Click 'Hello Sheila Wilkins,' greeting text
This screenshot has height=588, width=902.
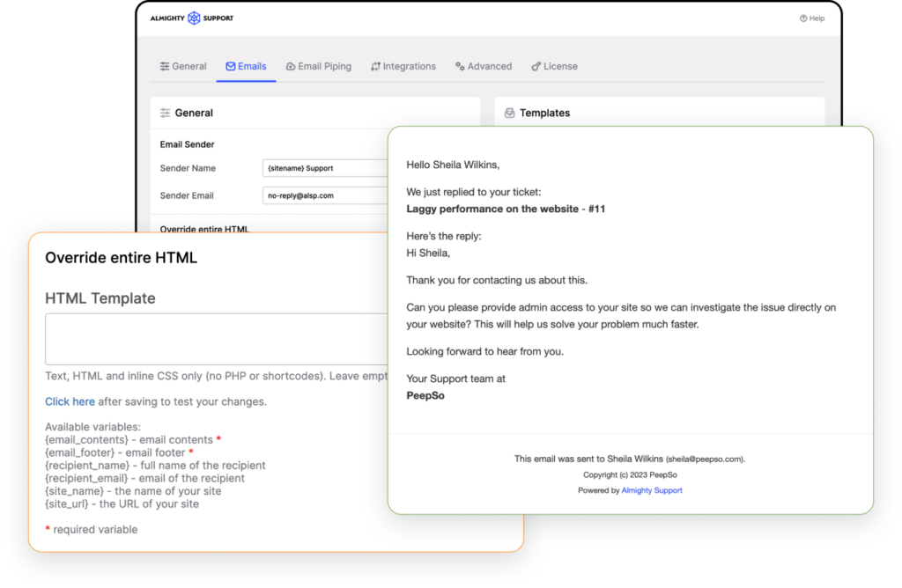click(453, 165)
